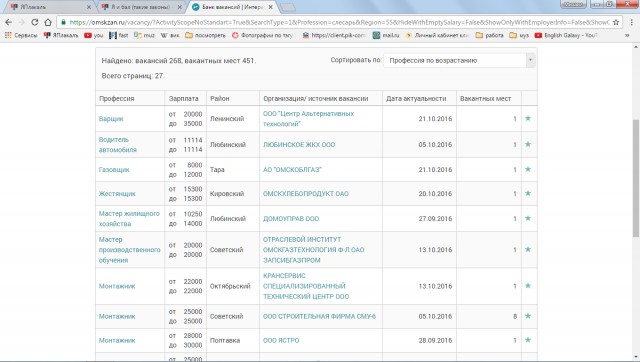Screen dimensions: 640x362
Task: Open Мастер жилищного хозяйства vacancy link
Action: click(129, 218)
